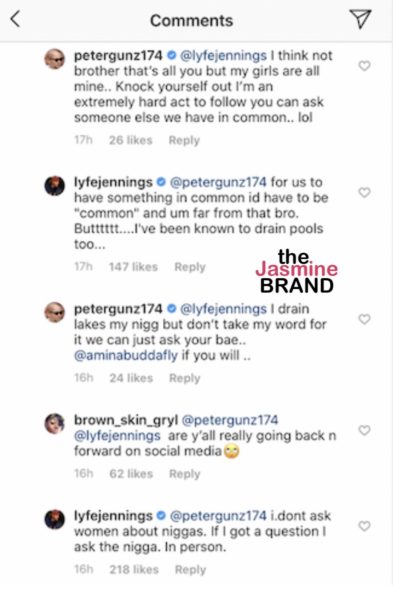This screenshot has height=600, width=393.
Task: Tap the heart on lyfejennings' last comment
Action: pos(364,526)
